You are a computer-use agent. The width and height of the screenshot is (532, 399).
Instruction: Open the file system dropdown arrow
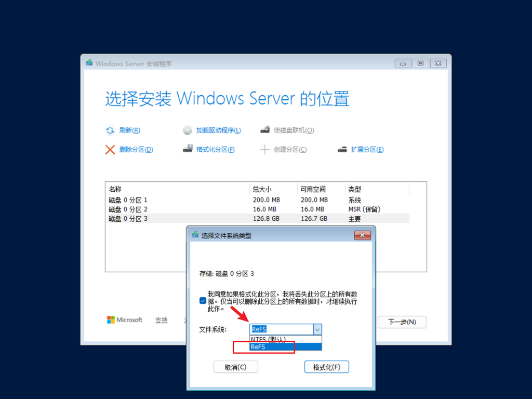click(x=317, y=329)
